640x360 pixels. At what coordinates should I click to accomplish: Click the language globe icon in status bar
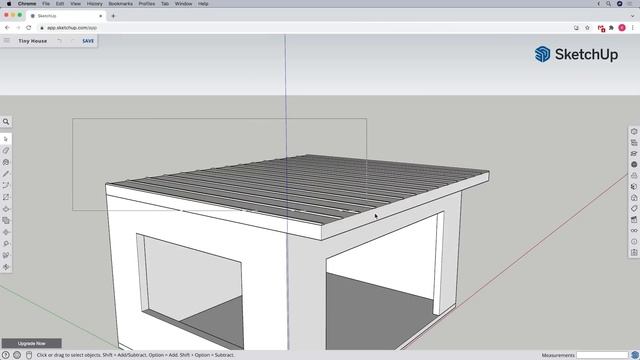[17, 355]
